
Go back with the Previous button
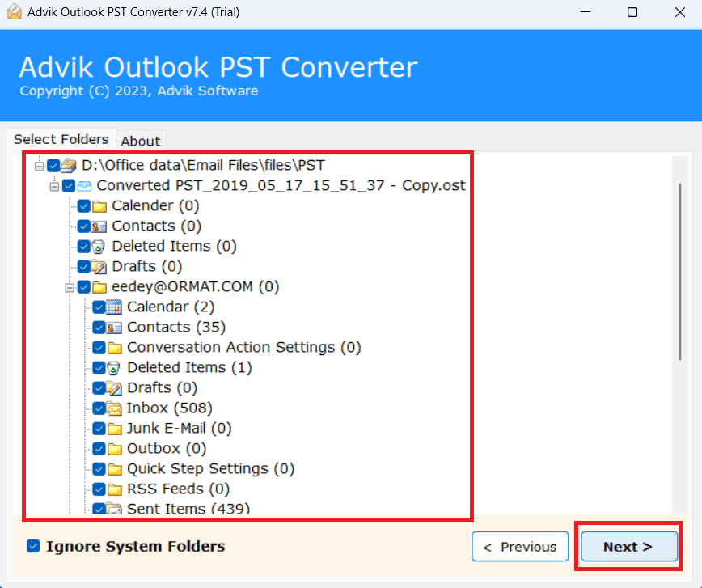pos(520,547)
